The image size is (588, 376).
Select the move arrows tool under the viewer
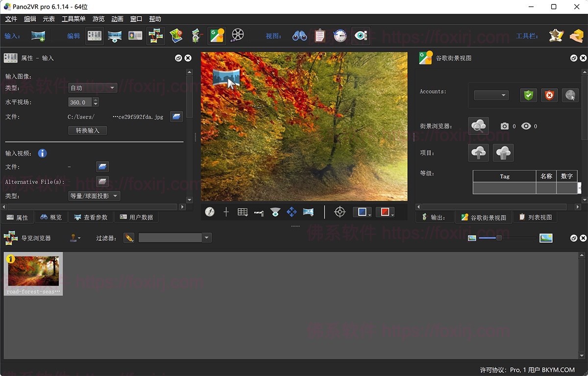pos(291,211)
